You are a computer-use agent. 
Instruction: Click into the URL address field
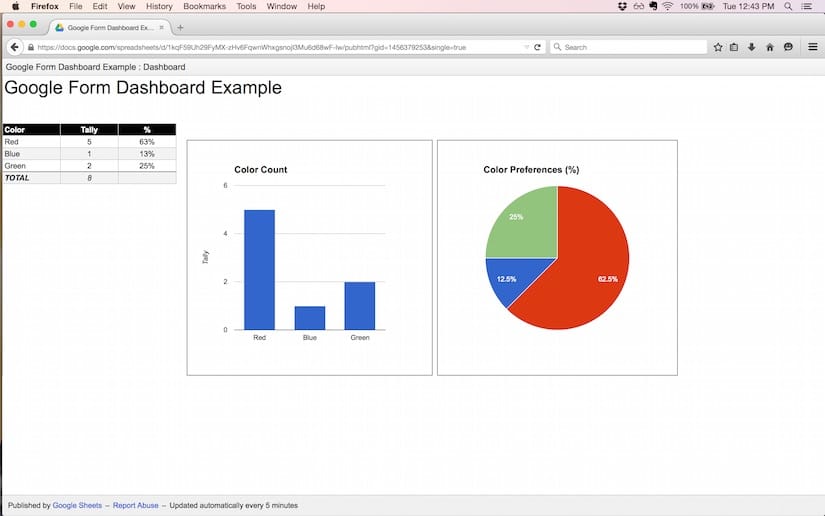coord(279,47)
